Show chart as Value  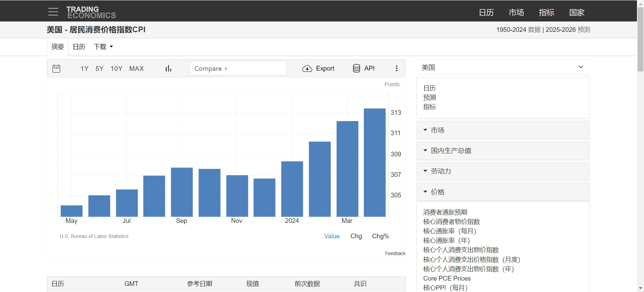point(332,236)
